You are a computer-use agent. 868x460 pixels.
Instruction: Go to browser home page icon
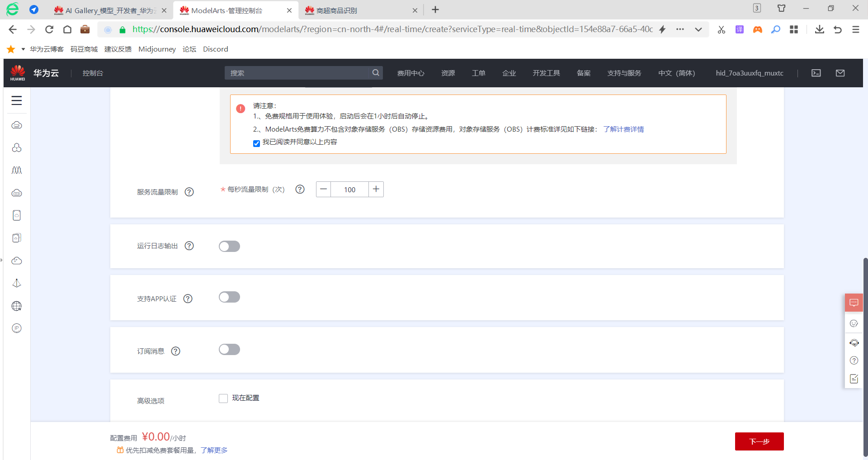click(x=67, y=29)
